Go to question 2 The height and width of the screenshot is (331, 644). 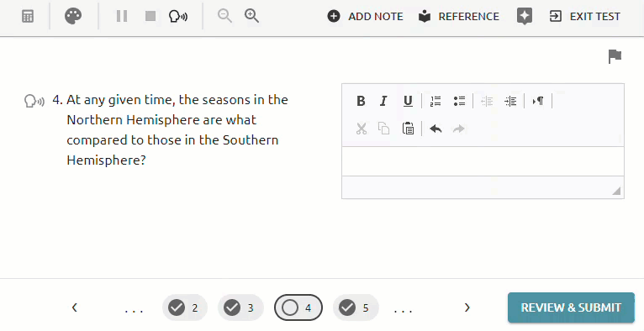point(185,307)
